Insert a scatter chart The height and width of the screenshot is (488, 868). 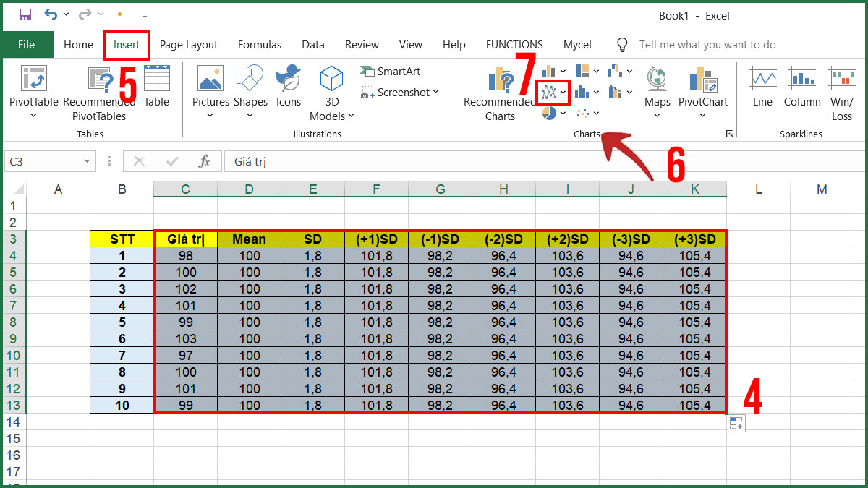(582, 113)
